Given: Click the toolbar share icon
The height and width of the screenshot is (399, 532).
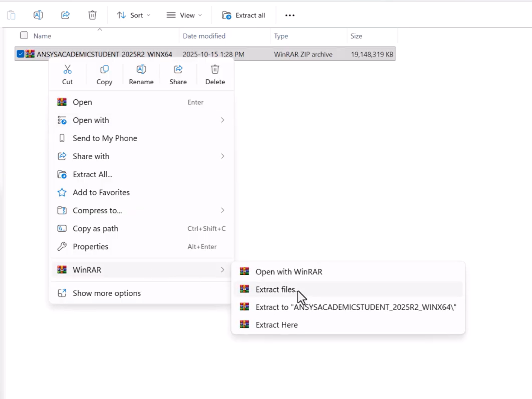Looking at the screenshot, I should [x=65, y=15].
